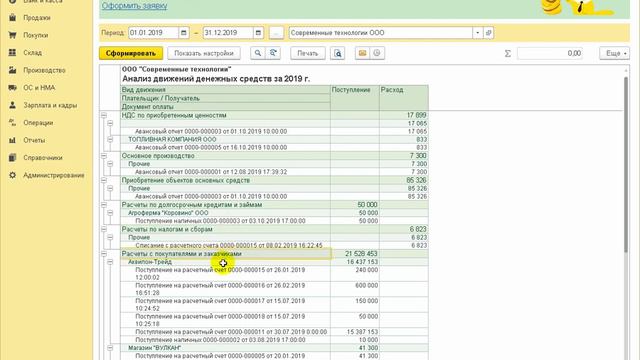This screenshot has height=360, width=640.
Task: Collapse the НДС по приобретенным ценностям group
Action: coord(104,116)
